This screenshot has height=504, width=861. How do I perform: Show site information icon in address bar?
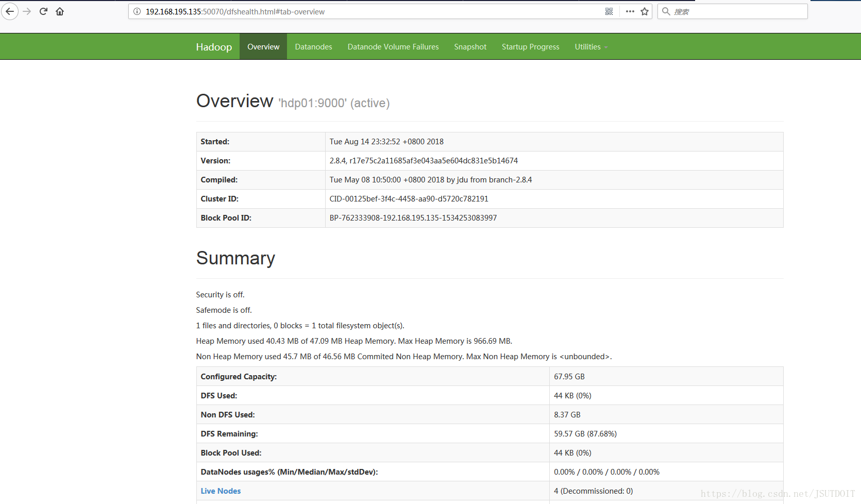[x=137, y=11]
